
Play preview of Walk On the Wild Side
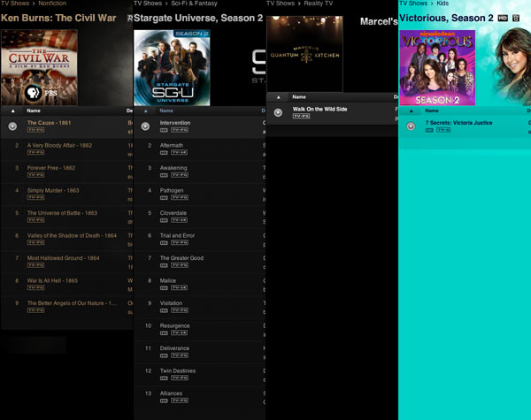(x=278, y=112)
